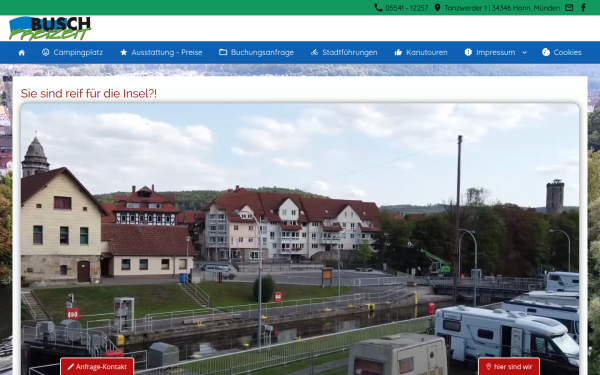Go to Buchungsanfrage page
Viewport: 600px width, 375px height.
click(x=256, y=52)
